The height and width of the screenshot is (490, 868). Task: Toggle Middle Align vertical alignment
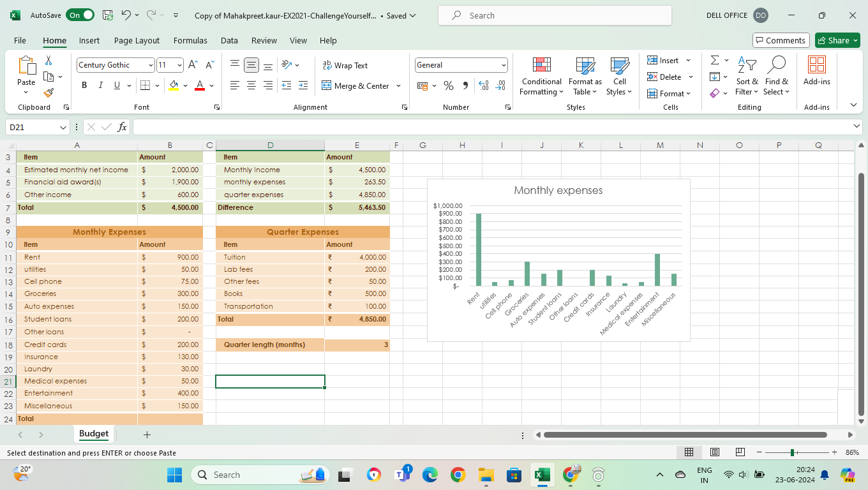251,65
